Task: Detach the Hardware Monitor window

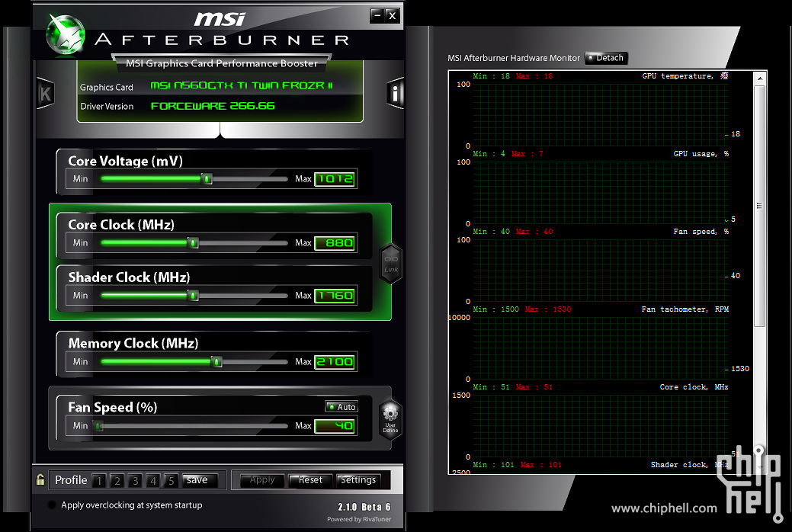Action: 606,58
